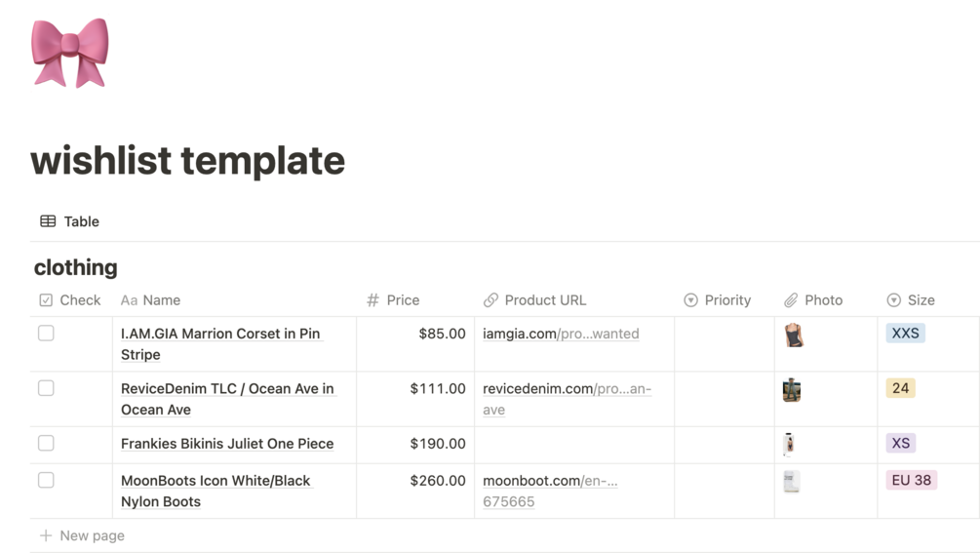Toggle the Frankies Bikinis row checkbox
The width and height of the screenshot is (980, 553).
[46, 443]
